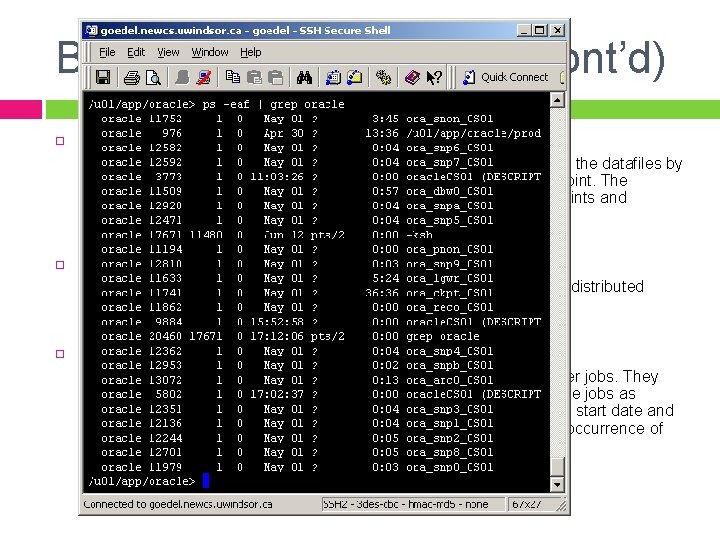The width and height of the screenshot is (720, 540).
Task: Click the ora_lgwr_CS01 process row
Action: pyautogui.click(x=297, y=278)
